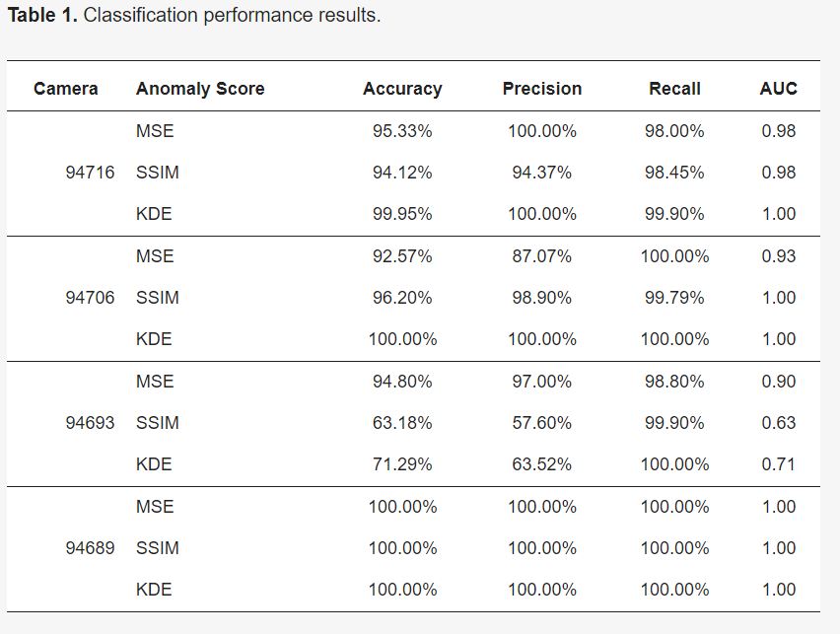Select the Recall column header
The height and width of the screenshot is (634, 840).
click(x=674, y=89)
